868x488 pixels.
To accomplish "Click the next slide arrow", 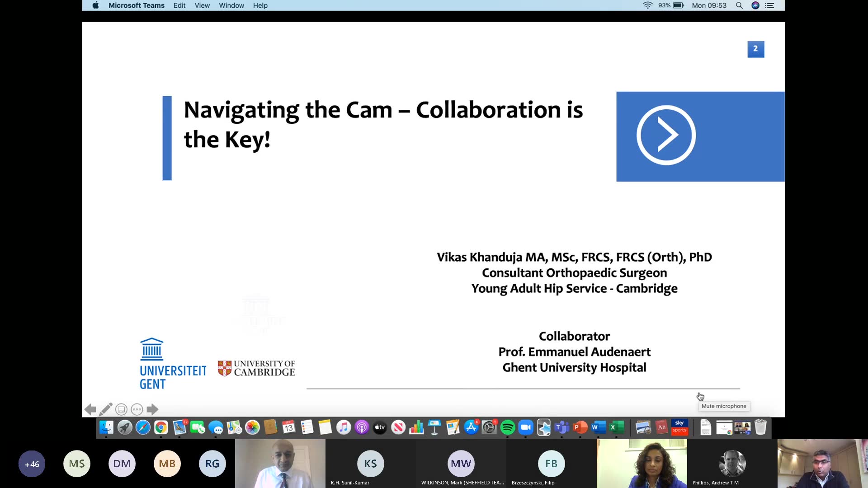I will pos(152,409).
